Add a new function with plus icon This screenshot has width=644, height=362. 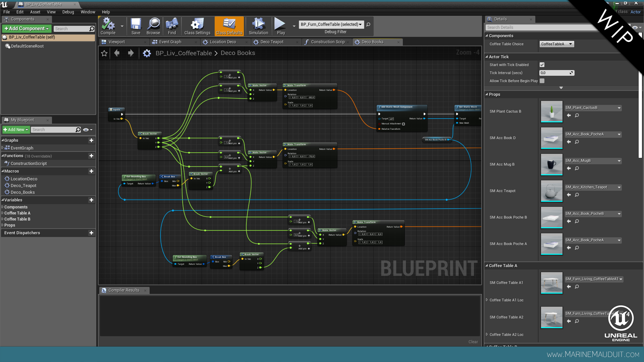pyautogui.click(x=91, y=156)
